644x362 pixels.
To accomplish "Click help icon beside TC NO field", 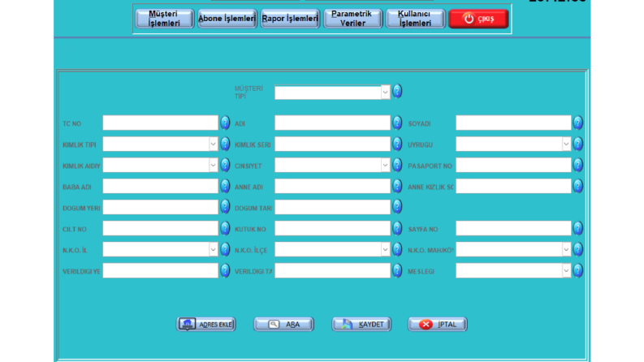I will click(225, 123).
